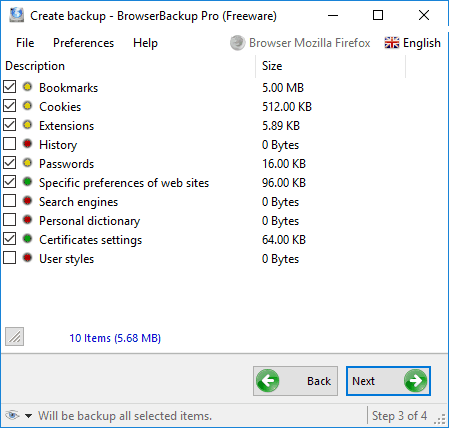This screenshot has height=428, width=449.
Task: Check the User styles checkbox
Action: [10, 258]
